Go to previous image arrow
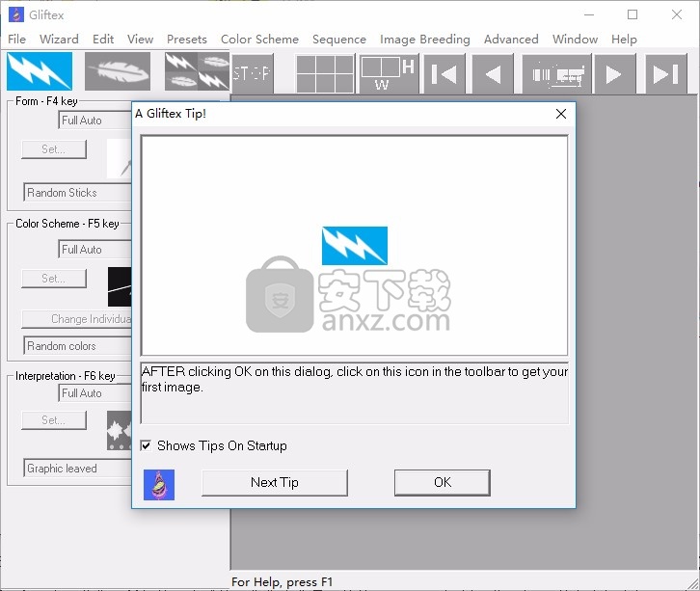This screenshot has width=700, height=591. [493, 74]
